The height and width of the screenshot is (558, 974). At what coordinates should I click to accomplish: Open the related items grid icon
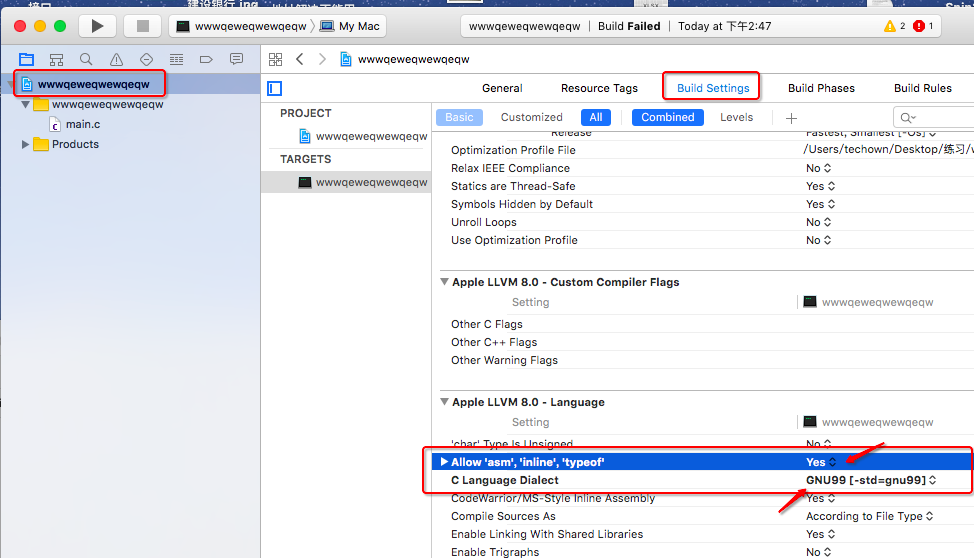pos(275,60)
